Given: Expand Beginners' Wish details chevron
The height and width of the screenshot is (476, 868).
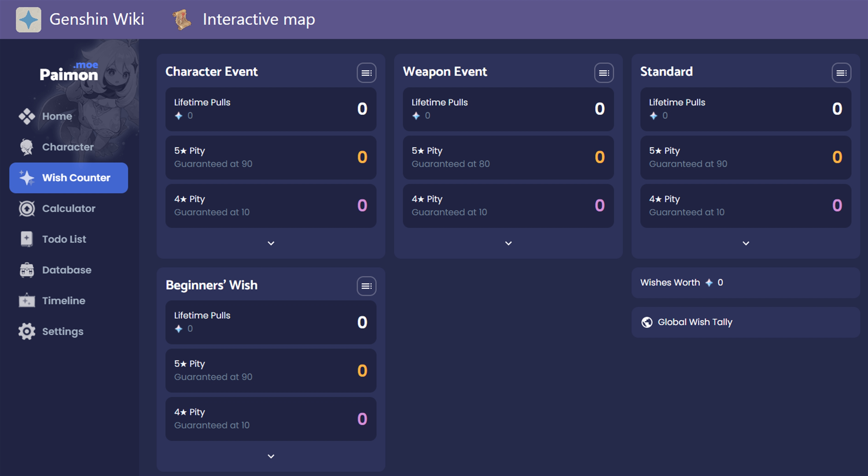Looking at the screenshot, I should pyautogui.click(x=271, y=456).
